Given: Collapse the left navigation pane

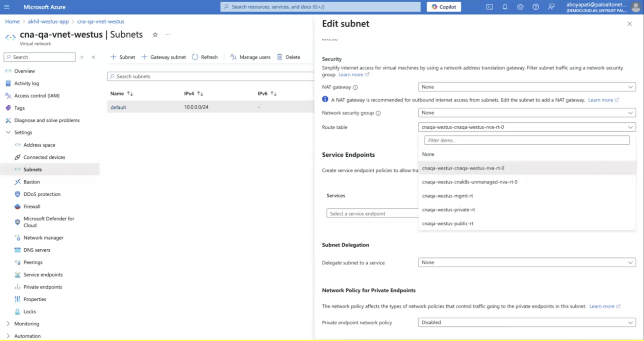Looking at the screenshot, I should click(93, 57).
